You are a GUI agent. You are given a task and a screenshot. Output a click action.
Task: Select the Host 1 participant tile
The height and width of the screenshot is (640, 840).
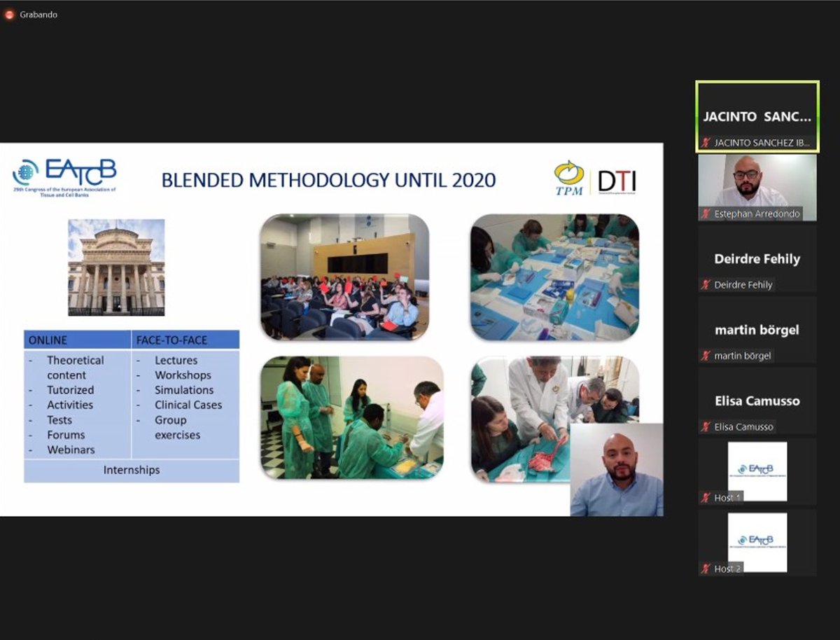(x=757, y=472)
